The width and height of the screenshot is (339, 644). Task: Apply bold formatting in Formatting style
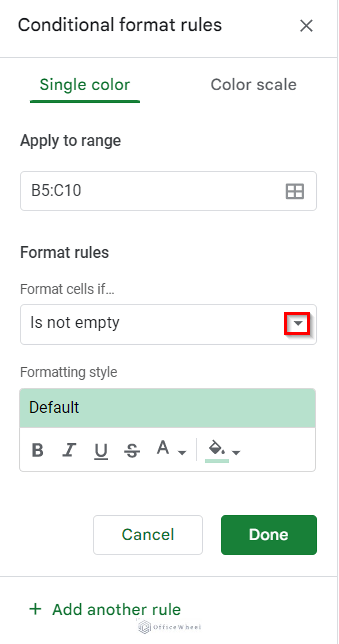(x=38, y=450)
